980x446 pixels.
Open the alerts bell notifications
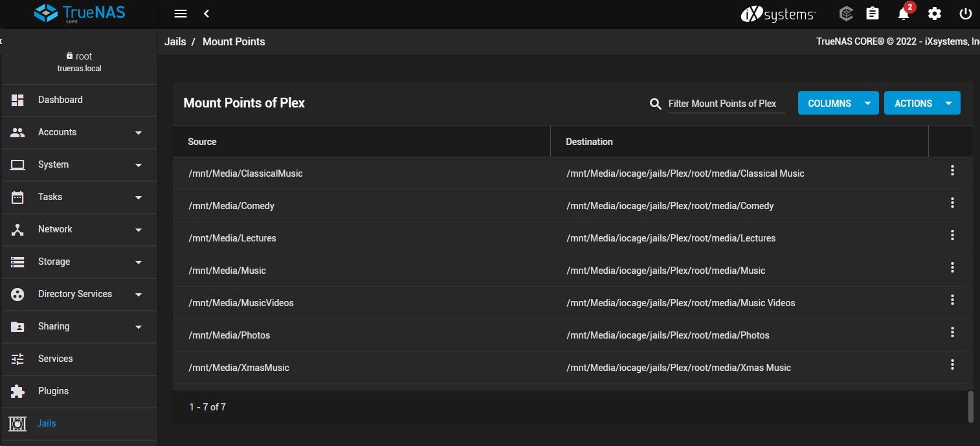[904, 14]
